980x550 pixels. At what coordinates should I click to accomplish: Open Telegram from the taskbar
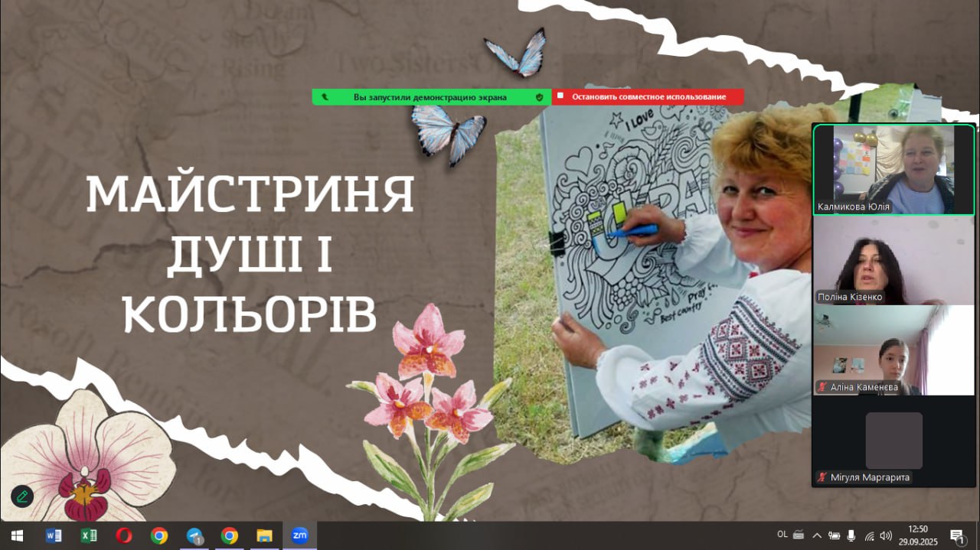coord(194,535)
